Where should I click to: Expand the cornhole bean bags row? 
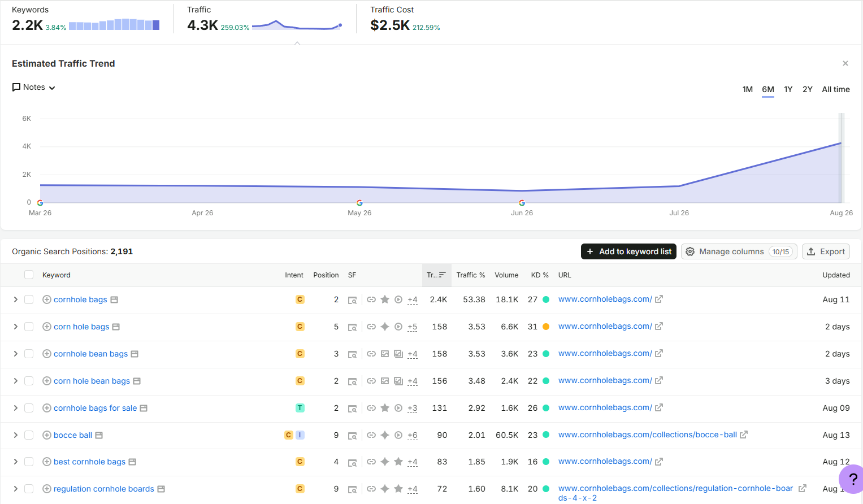(15, 354)
